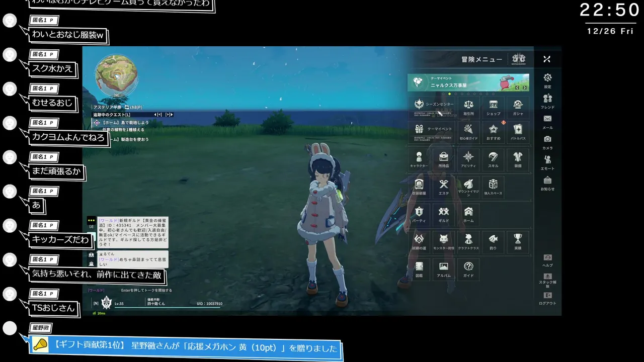
Task: Open the 初心者ガイド beginner guide icon
Action: coord(468,133)
